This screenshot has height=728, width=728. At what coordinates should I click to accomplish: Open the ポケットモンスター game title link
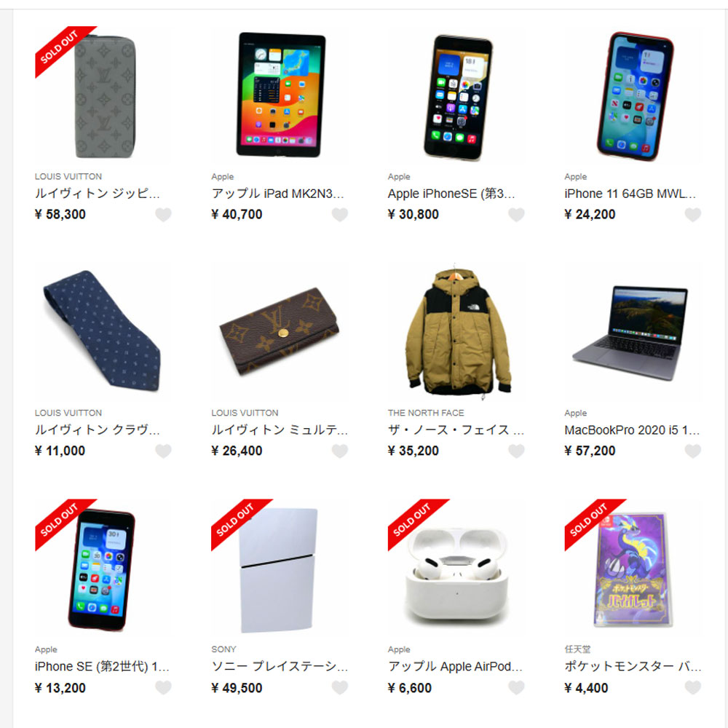[x=633, y=667]
